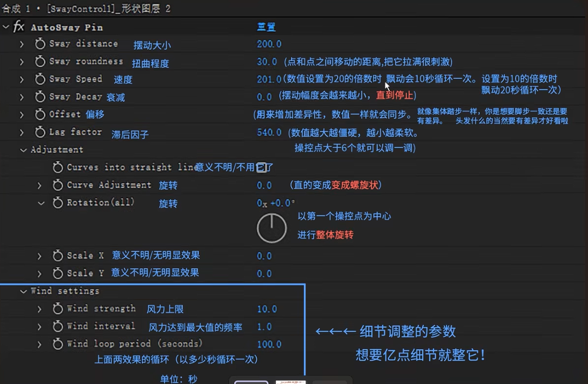Click the Wind strength stopwatch icon
The width and height of the screenshot is (588, 384).
[x=58, y=308]
